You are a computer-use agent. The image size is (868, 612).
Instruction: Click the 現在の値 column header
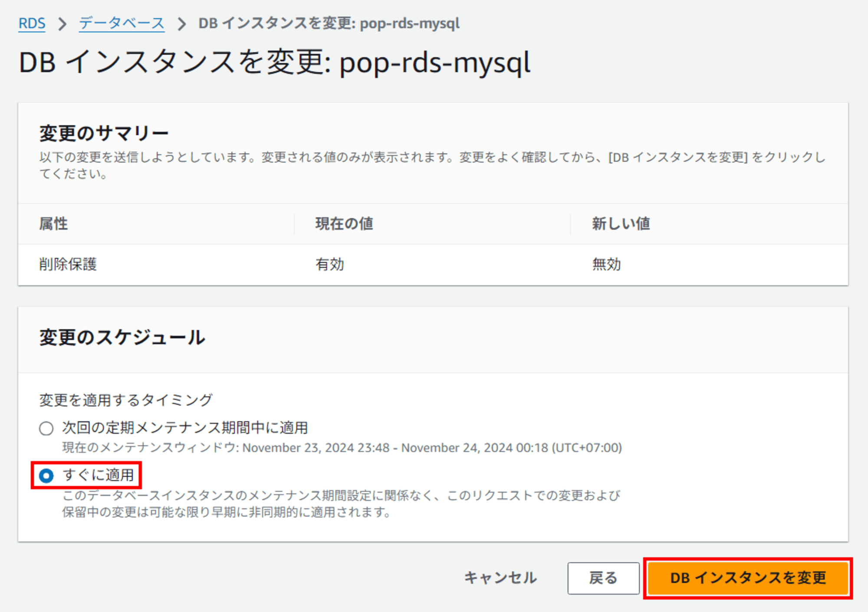coord(344,224)
